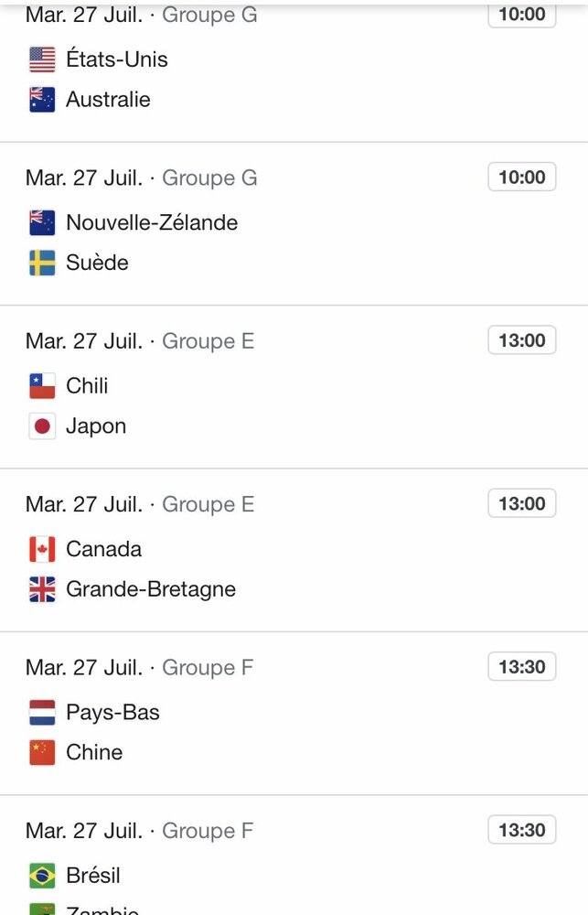Click the Netherlands flag icon

[42, 713]
